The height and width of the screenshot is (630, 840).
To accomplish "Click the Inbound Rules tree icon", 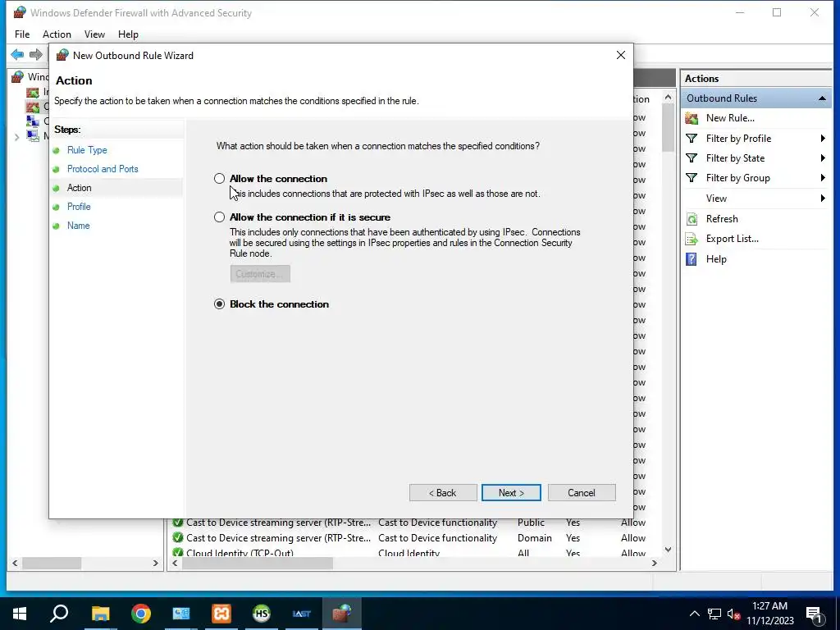I will pos(33,93).
